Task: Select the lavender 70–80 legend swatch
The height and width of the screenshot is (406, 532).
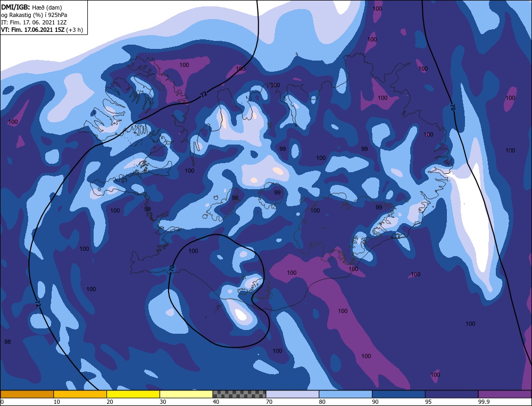Action: 293,394
